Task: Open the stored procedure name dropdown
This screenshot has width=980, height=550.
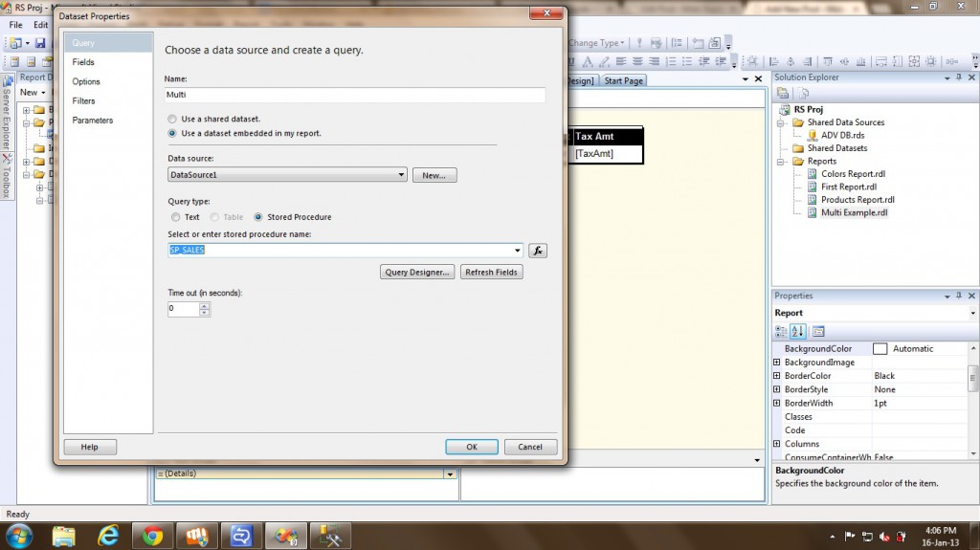Action: (518, 251)
